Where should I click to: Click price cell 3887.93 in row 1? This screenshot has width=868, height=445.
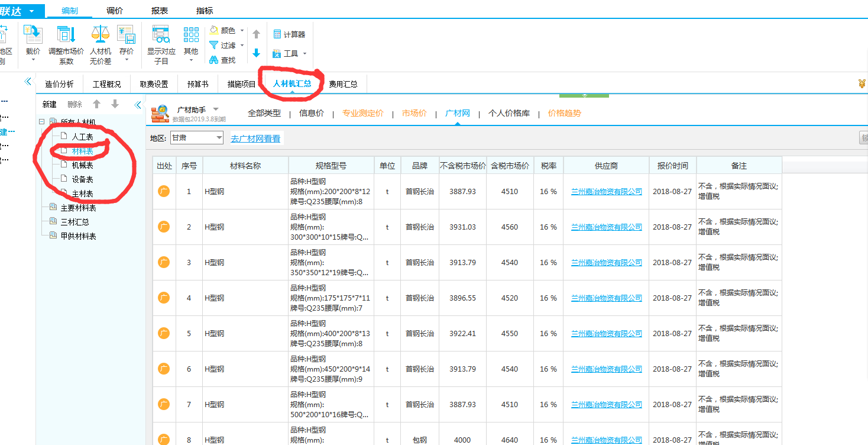coord(463,191)
